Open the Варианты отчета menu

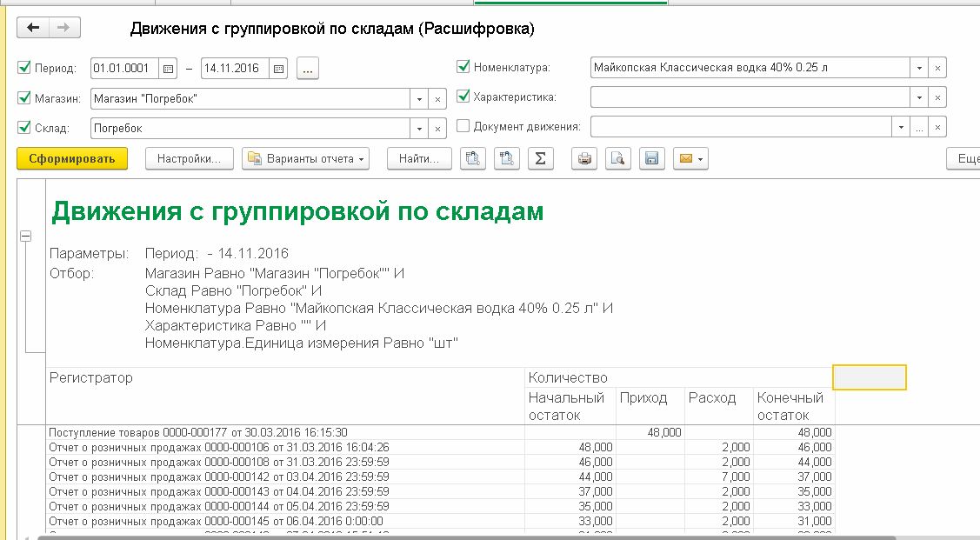point(307,158)
